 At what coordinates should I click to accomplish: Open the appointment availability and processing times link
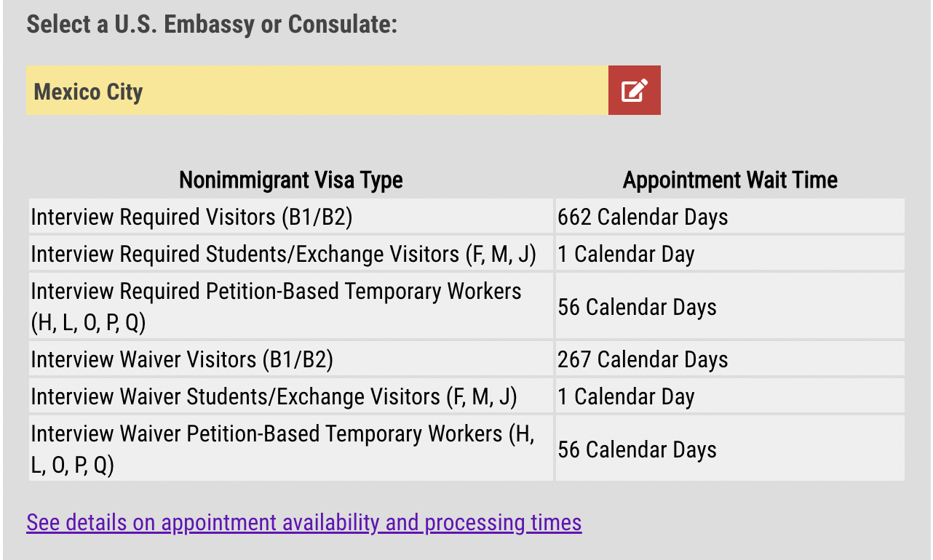pos(303,522)
